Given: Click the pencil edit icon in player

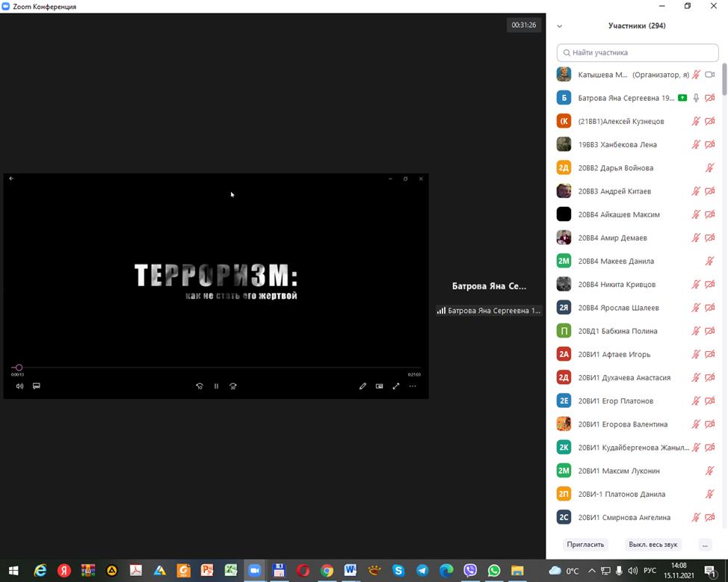Looking at the screenshot, I should point(363,386).
